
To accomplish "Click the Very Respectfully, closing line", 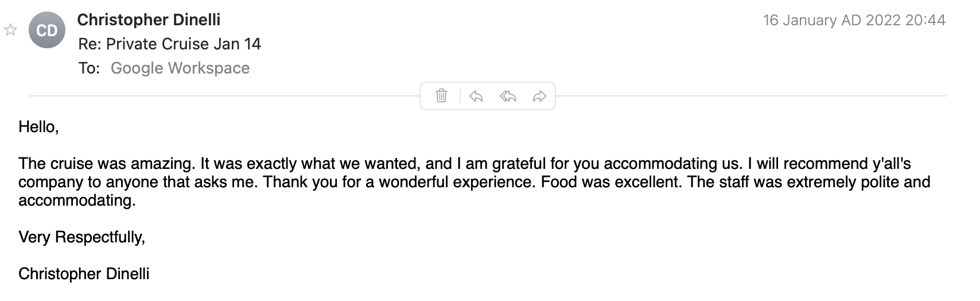I will tap(81, 237).
